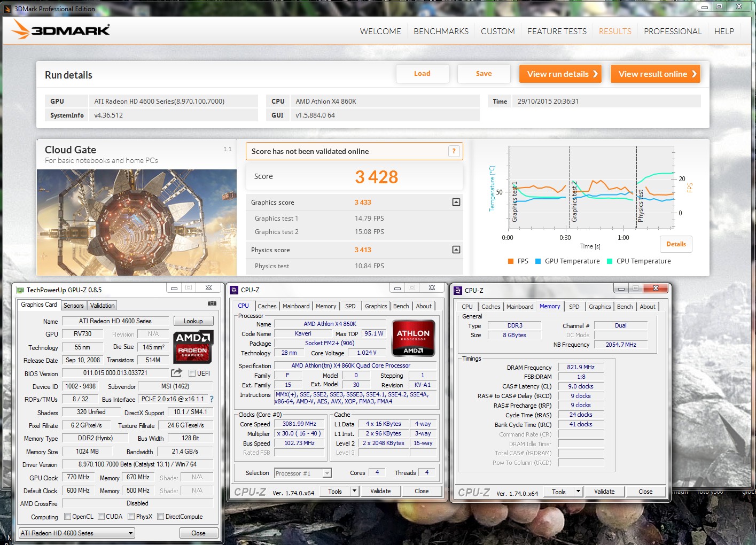Click the Close button in GPU-Z
The image size is (756, 545).
tap(198, 533)
